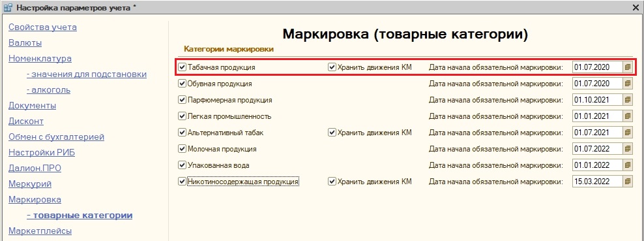
Task: Toggle Хранить движения КМ for Никотиносодержащая продукция
Action: 332,181
